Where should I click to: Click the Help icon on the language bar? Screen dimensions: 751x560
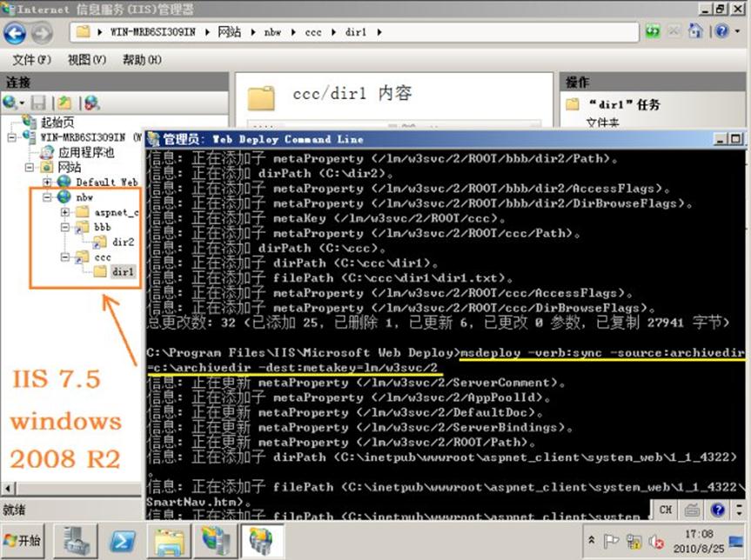pos(717,510)
